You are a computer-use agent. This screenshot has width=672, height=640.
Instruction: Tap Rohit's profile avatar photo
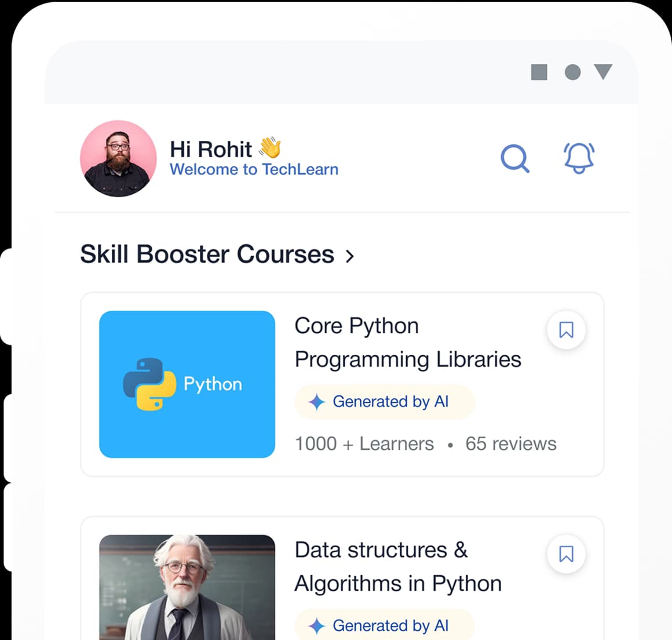tap(118, 158)
